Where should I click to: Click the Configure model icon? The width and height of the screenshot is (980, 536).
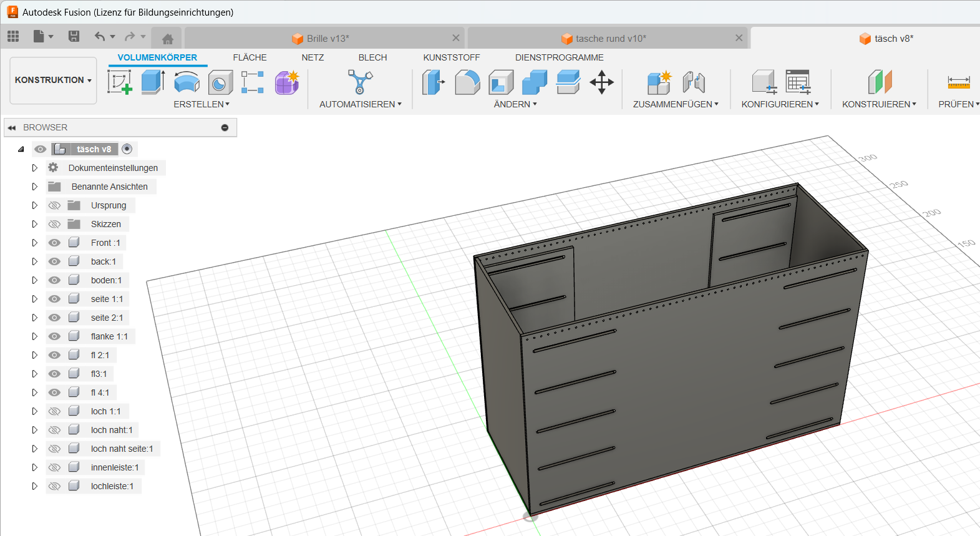coord(764,82)
